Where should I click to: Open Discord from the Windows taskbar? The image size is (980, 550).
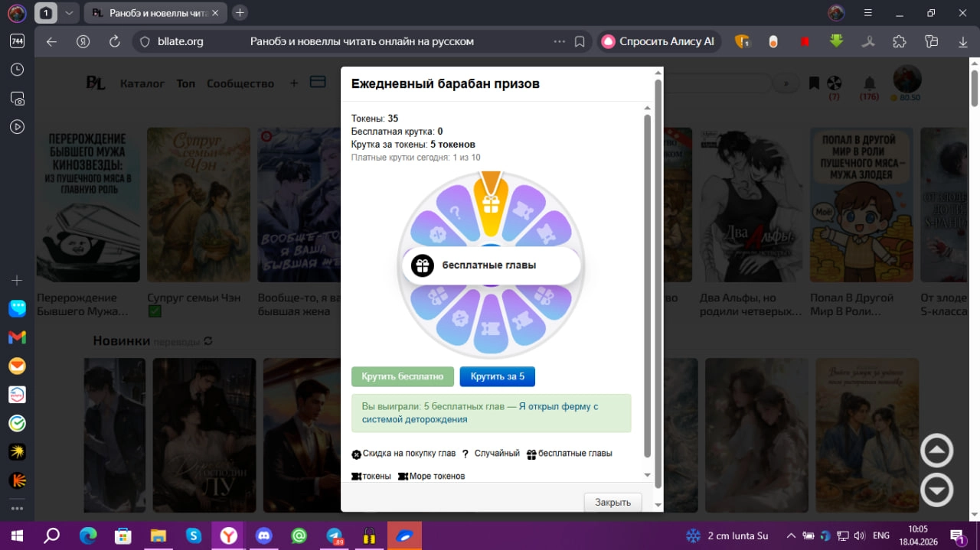pyautogui.click(x=264, y=535)
